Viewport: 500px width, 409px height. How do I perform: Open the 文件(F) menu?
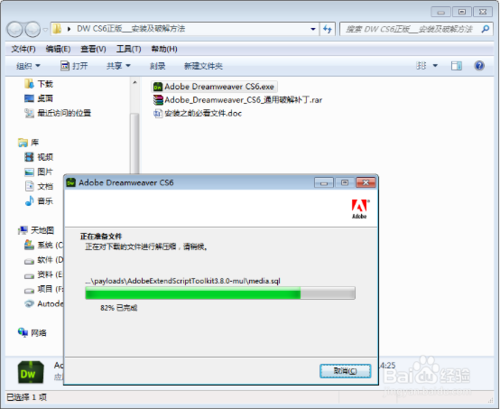click(23, 49)
